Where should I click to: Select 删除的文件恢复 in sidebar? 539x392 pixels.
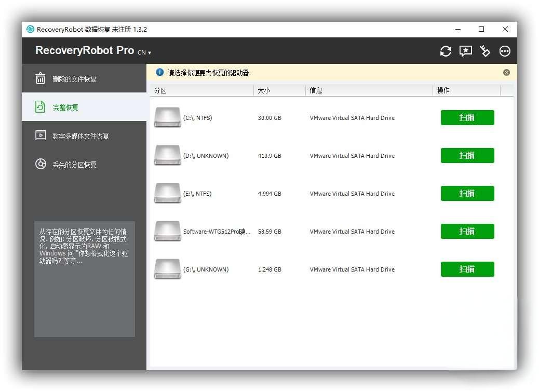point(84,79)
